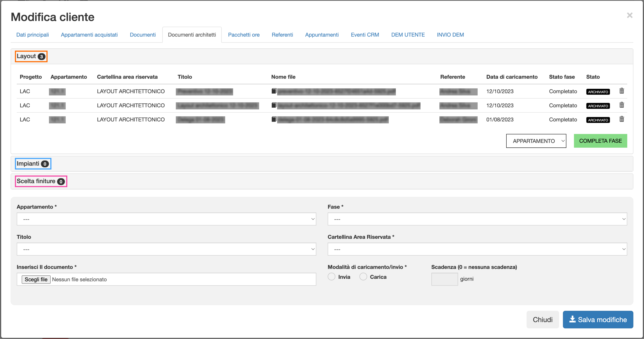Click the Modifica cliente dialog title

click(53, 17)
